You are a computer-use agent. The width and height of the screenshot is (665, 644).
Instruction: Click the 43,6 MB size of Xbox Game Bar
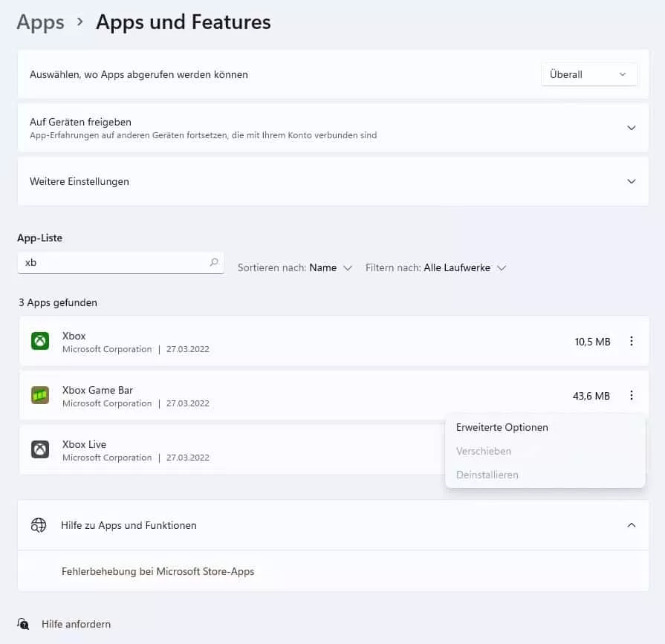pyautogui.click(x=591, y=396)
